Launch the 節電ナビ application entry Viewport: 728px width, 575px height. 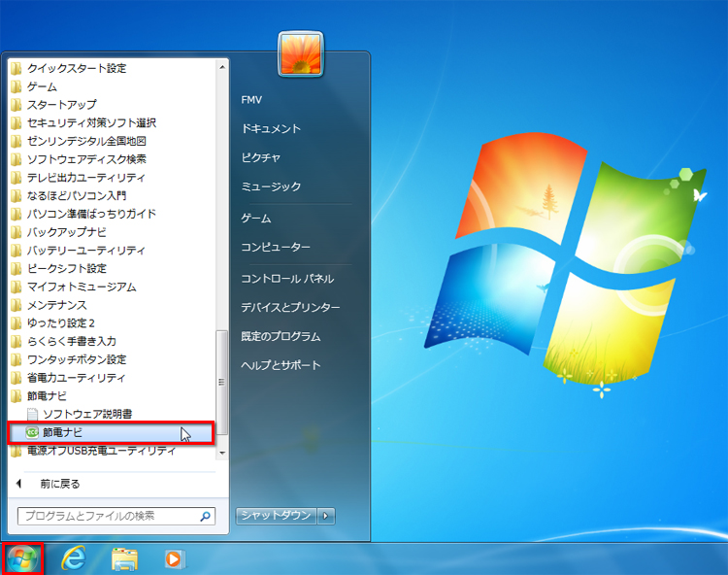111,433
